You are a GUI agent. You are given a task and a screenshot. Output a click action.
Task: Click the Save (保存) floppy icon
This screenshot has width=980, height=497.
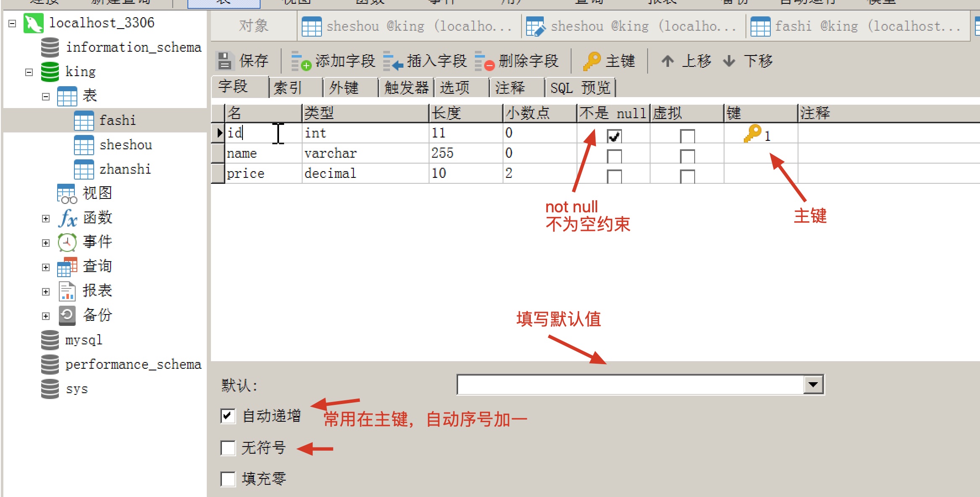point(224,61)
